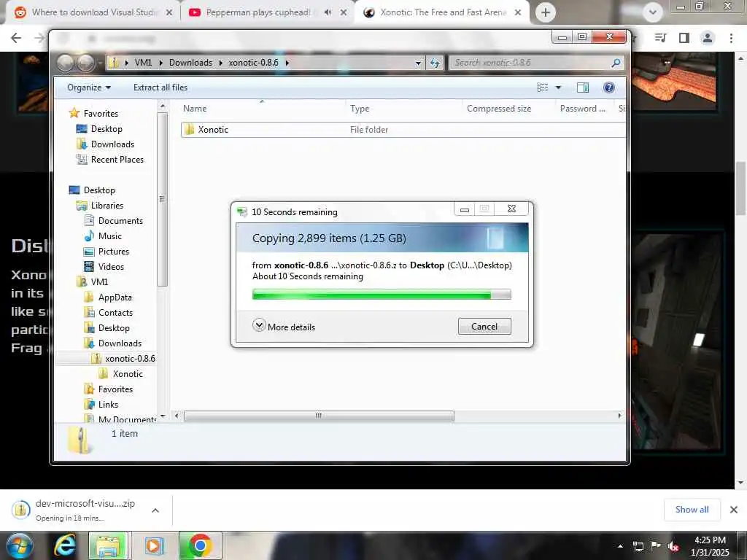Switch to Where to download Visual Studio tab
This screenshot has height=560, width=747.
93,12
